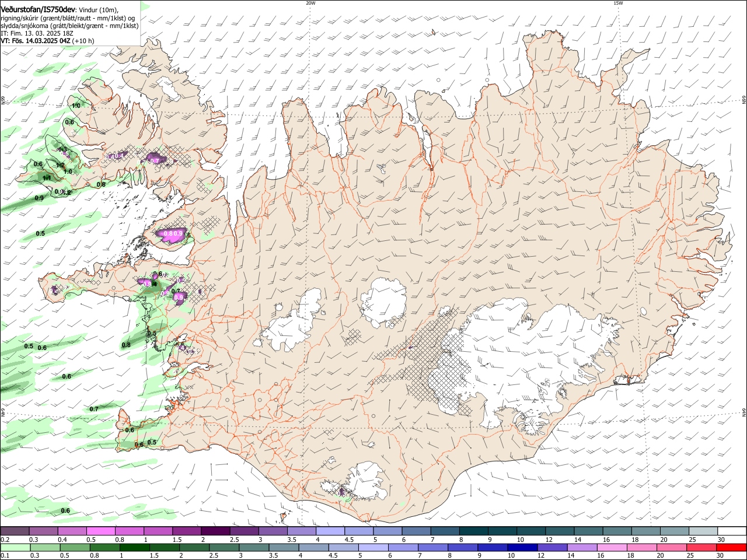This screenshot has width=747, height=560.
Task: Pick the medium green 0.5 rain scale swatch
Action: pos(75,547)
